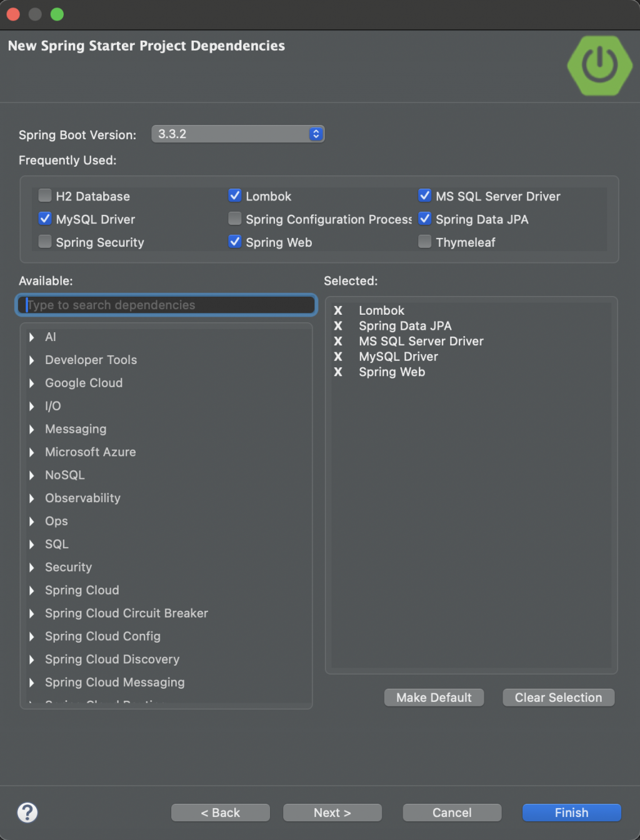This screenshot has height=840, width=640.
Task: Open the Spring Boot Version dropdown
Action: [x=238, y=134]
